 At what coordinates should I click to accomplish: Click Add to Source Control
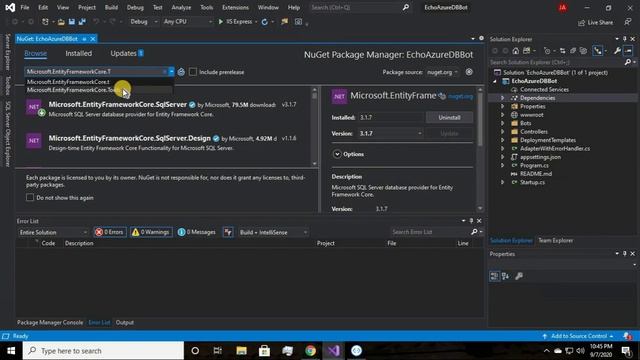pos(578,336)
